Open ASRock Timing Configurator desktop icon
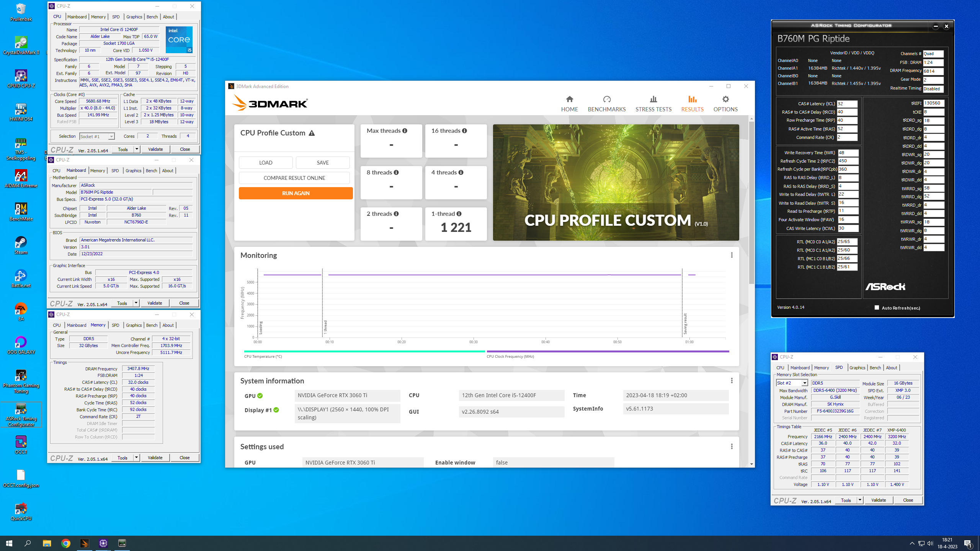 point(21,414)
